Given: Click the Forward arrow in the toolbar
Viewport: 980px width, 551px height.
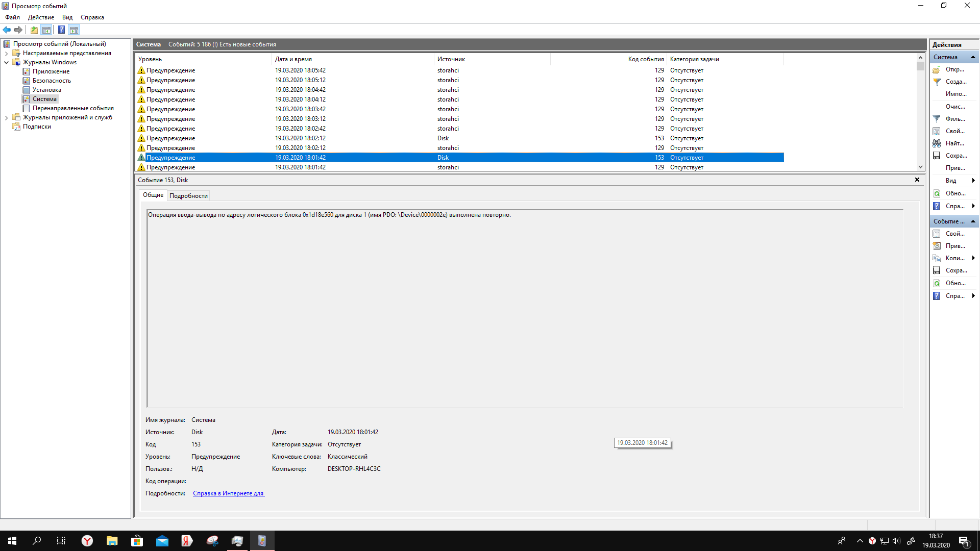Looking at the screenshot, I should (x=18, y=30).
